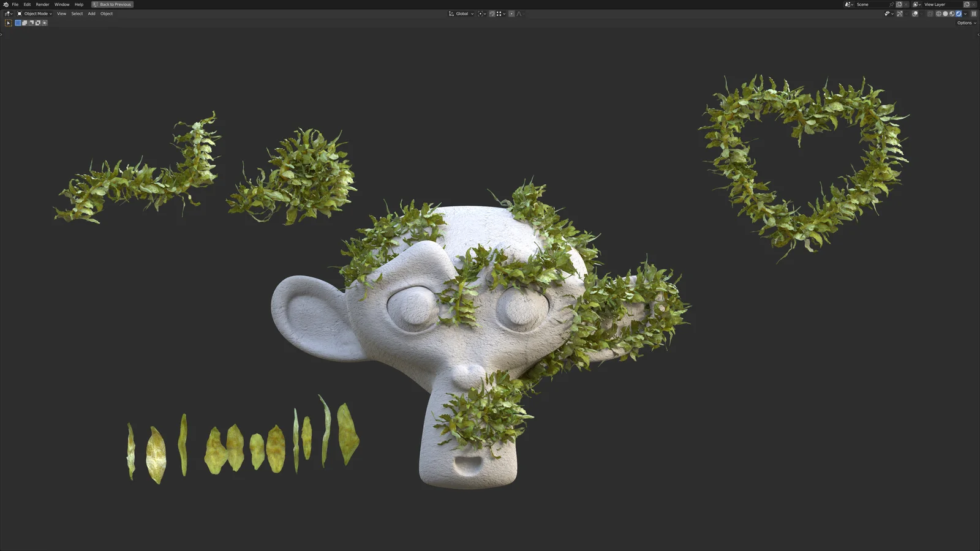
Task: Open the Global transform orientation dropdown
Action: coord(461,13)
